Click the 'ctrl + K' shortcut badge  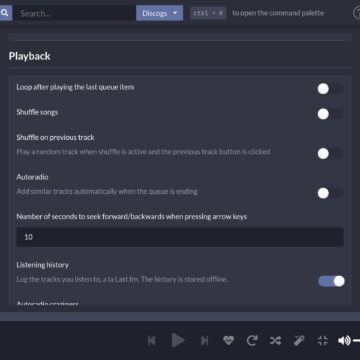coord(208,13)
